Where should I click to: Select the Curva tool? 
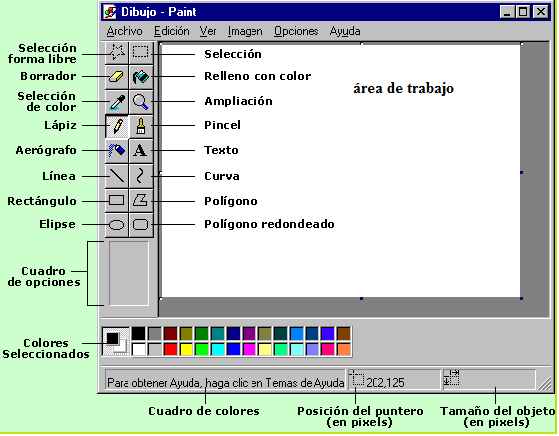[141, 175]
